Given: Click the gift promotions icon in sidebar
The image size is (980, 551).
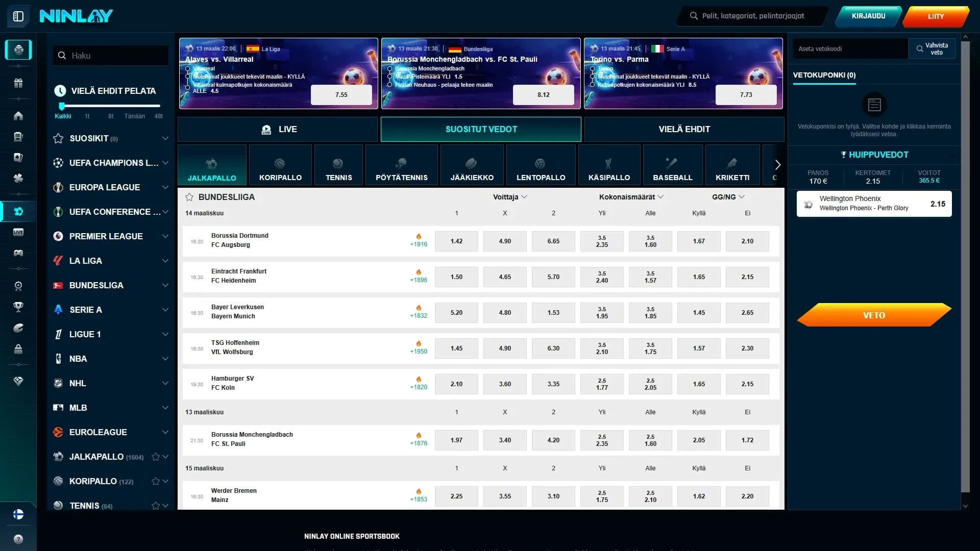Looking at the screenshot, I should pos(18,83).
